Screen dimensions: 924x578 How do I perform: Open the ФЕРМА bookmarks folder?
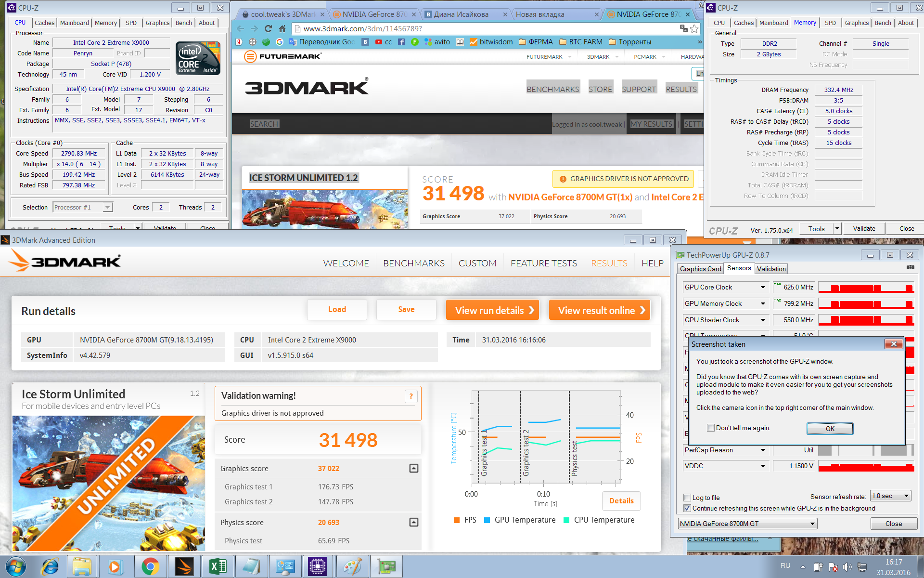coord(536,42)
